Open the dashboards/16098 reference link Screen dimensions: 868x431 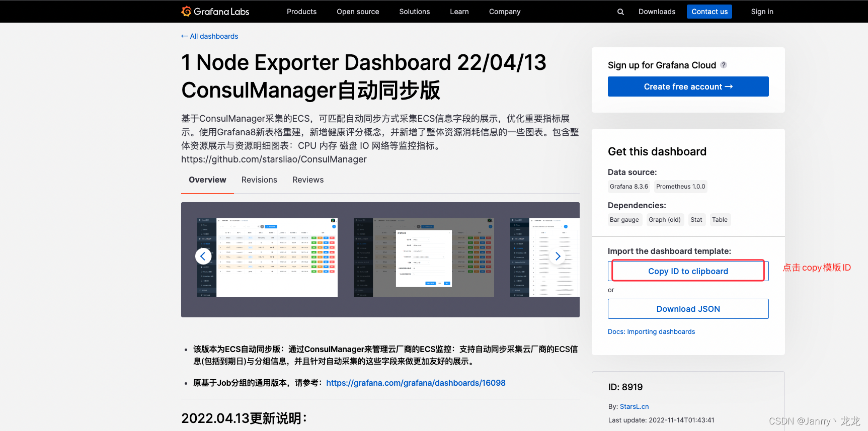(416, 383)
